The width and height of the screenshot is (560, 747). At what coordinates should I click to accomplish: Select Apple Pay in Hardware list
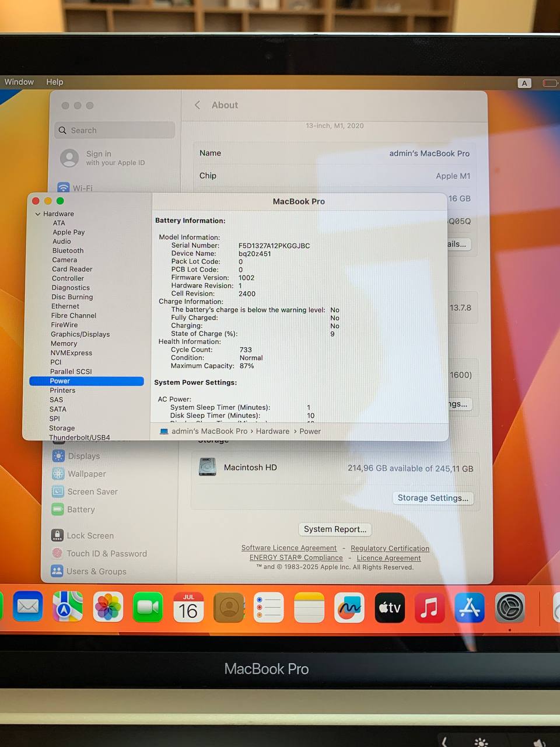coord(69,232)
